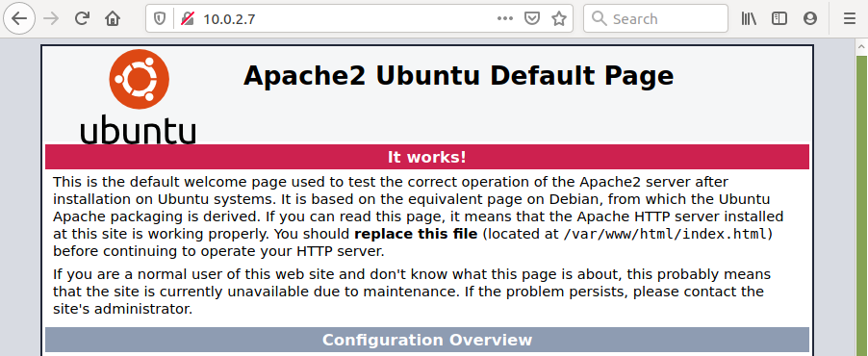Go back to previous page
Screen dimensions: 868x356
[x=19, y=19]
